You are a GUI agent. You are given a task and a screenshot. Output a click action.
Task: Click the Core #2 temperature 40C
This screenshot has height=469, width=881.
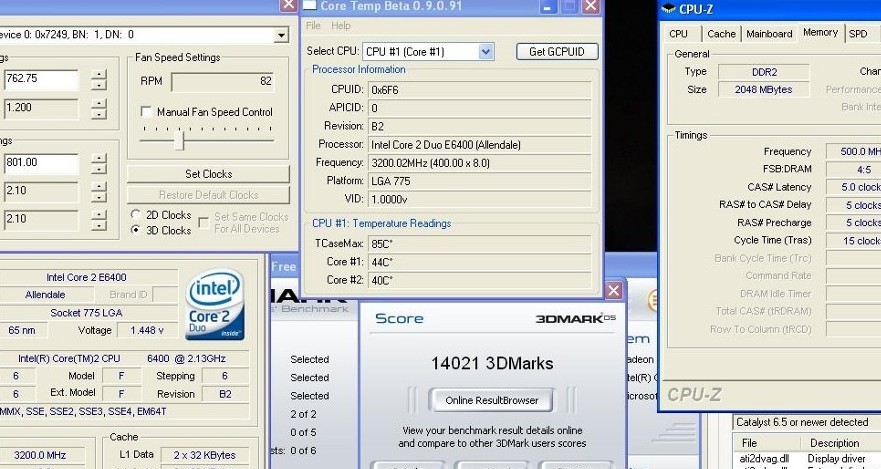(x=480, y=280)
